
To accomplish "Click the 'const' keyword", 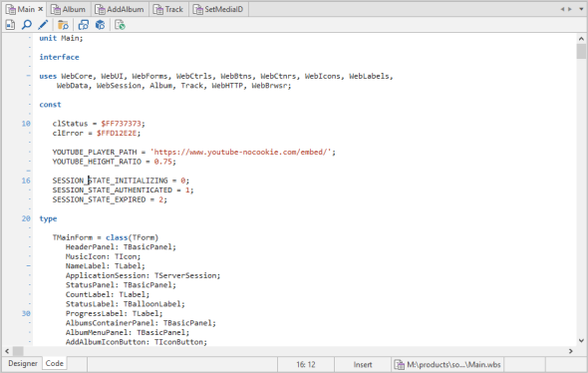I will (50, 105).
